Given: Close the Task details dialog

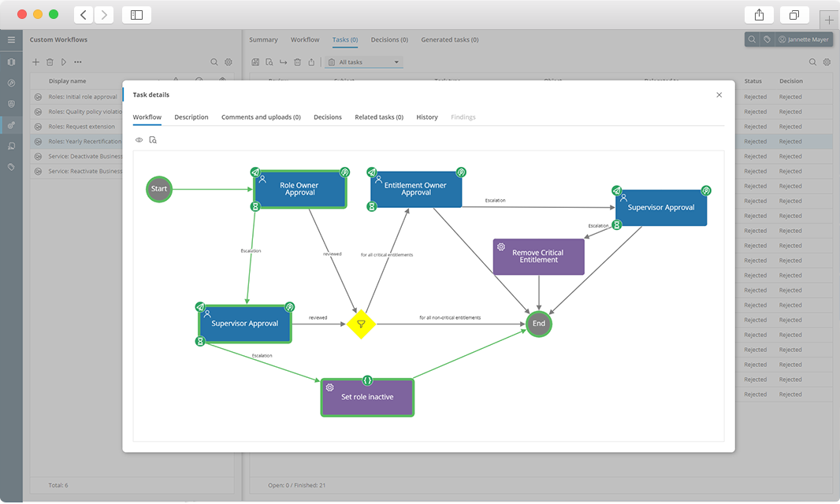Looking at the screenshot, I should (x=719, y=94).
